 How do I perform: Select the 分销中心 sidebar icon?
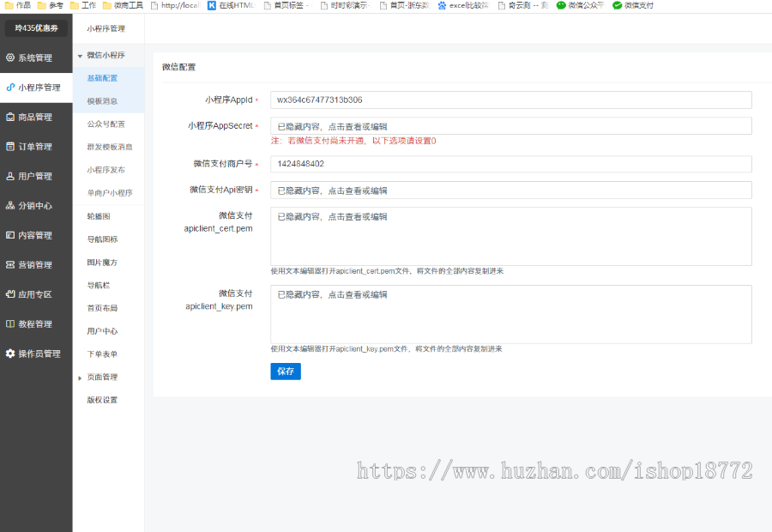10,205
